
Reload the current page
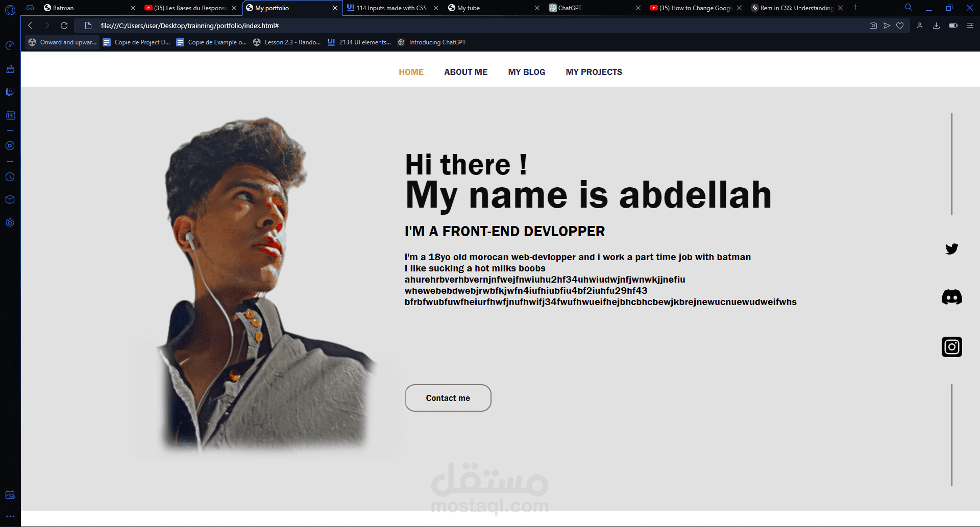coord(64,26)
